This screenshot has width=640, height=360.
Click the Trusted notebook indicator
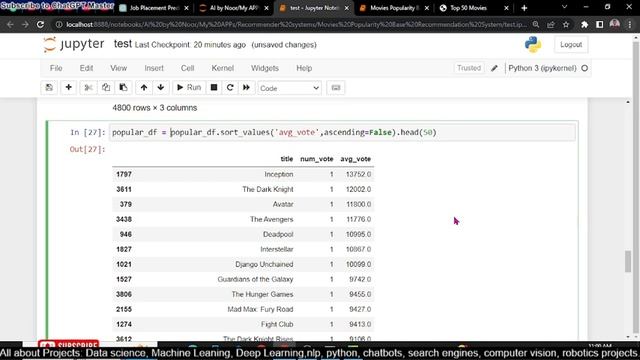coord(469,68)
